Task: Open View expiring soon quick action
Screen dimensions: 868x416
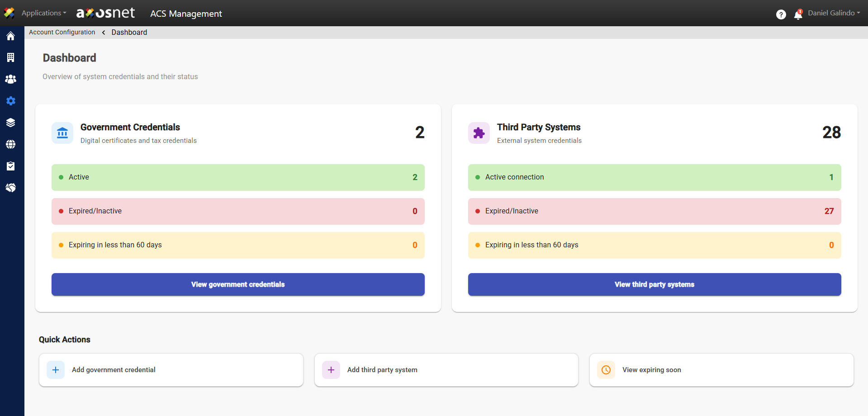Action: (721, 370)
